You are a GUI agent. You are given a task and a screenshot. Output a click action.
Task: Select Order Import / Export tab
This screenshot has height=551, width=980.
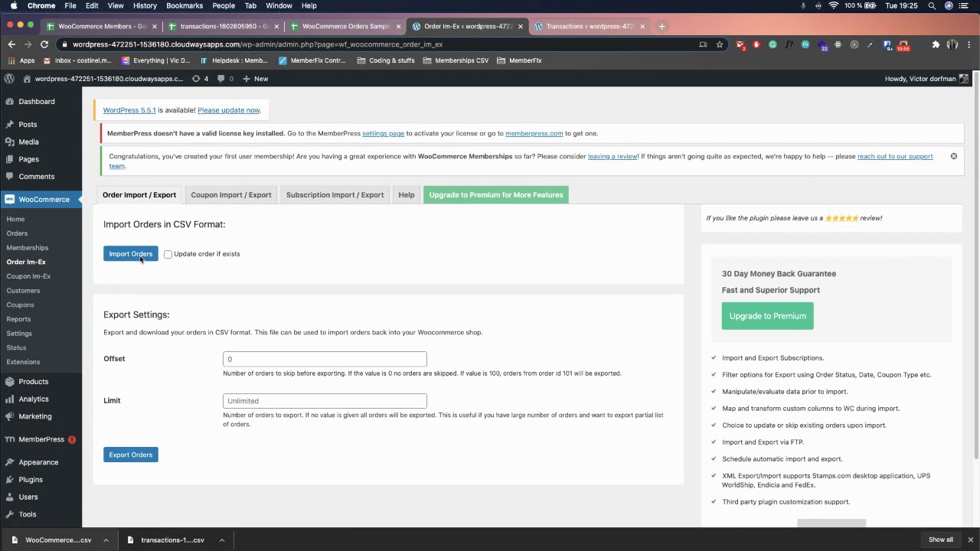pyautogui.click(x=139, y=194)
